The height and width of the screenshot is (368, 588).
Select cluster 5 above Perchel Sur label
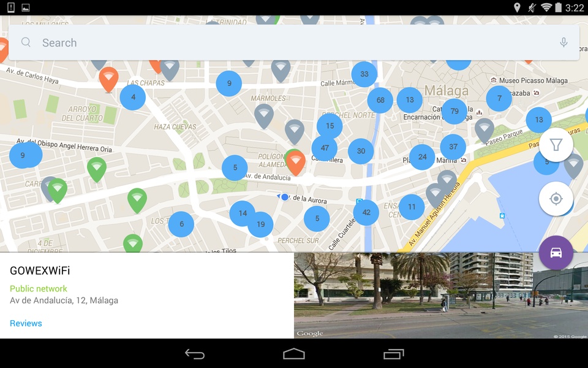click(317, 218)
